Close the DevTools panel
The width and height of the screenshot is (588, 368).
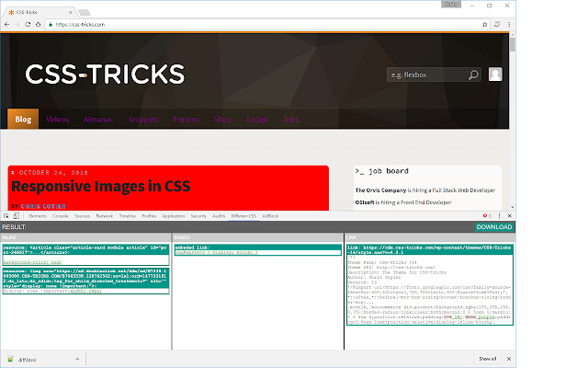509,216
